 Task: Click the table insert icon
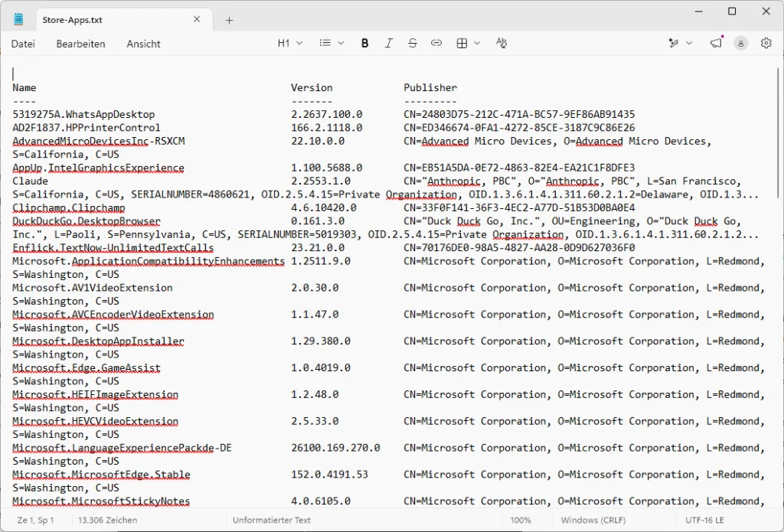coord(462,43)
